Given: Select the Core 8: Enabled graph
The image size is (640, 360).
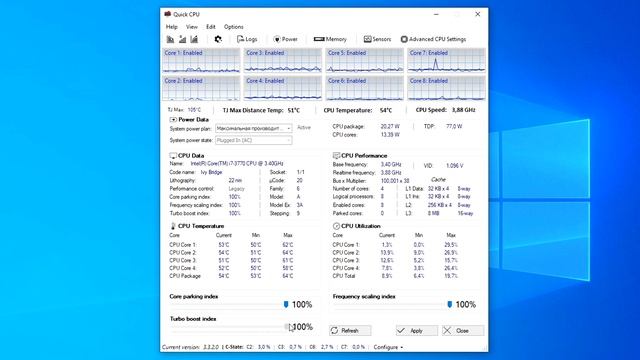Looking at the screenshot, I should tap(446, 88).
